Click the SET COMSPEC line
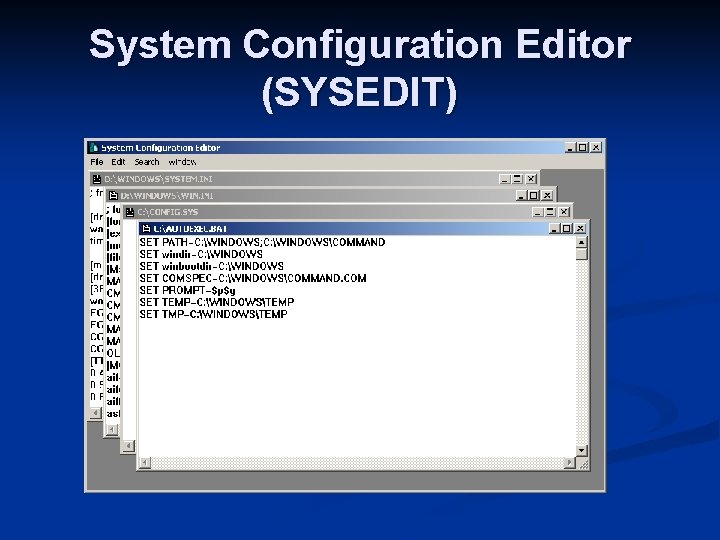Image resolution: width=720 pixels, height=540 pixels. coord(253,278)
